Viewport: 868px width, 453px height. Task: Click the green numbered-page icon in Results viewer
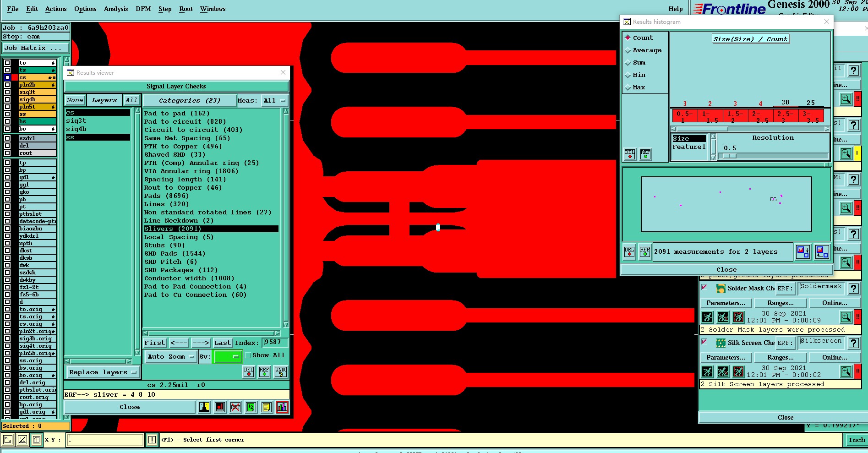coord(251,407)
